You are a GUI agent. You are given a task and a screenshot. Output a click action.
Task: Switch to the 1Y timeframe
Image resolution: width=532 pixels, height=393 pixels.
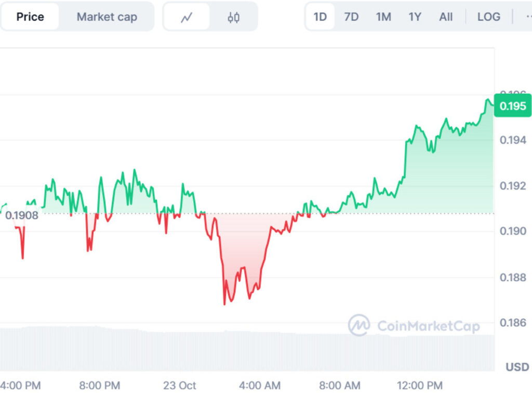click(415, 16)
